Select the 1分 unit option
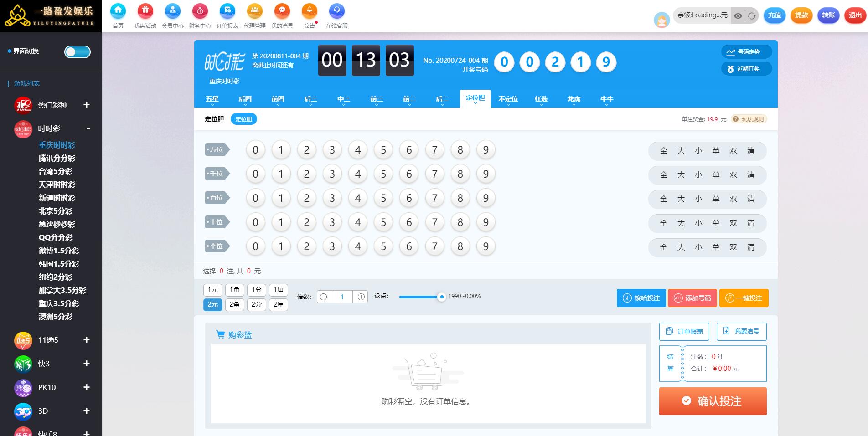This screenshot has width=868, height=436. point(257,290)
